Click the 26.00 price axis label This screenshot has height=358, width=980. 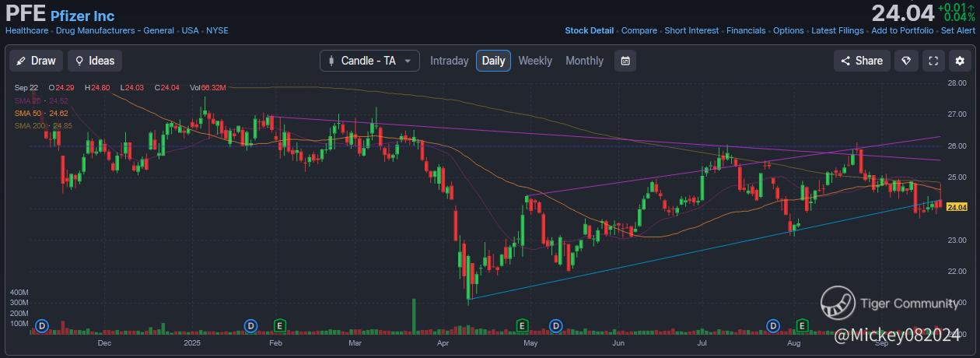pos(957,146)
